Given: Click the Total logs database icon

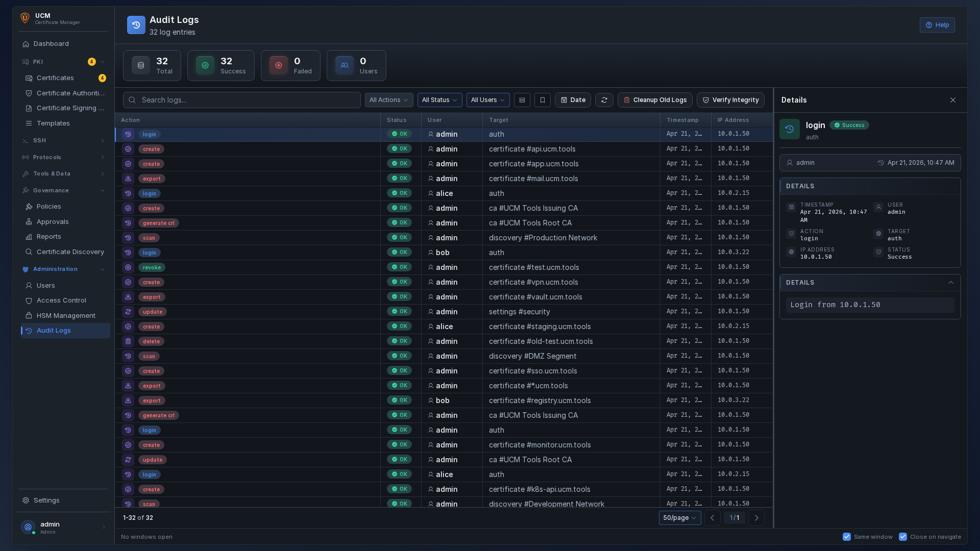Looking at the screenshot, I should point(141,65).
